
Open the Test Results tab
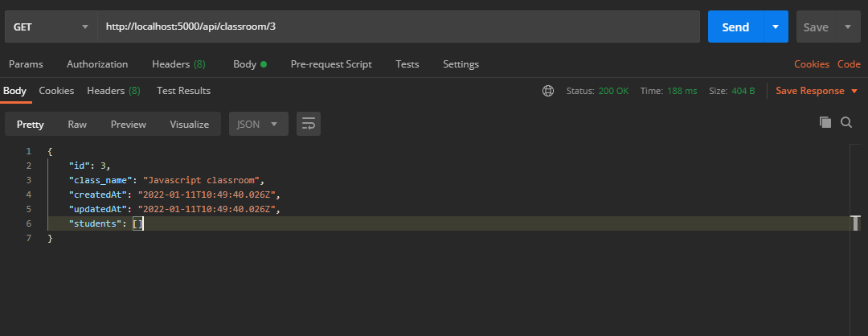point(184,91)
